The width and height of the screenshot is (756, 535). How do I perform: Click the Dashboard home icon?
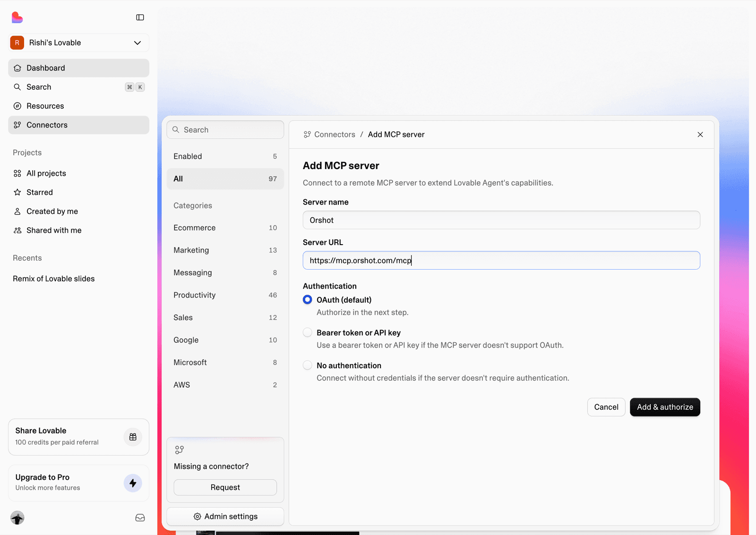click(17, 68)
